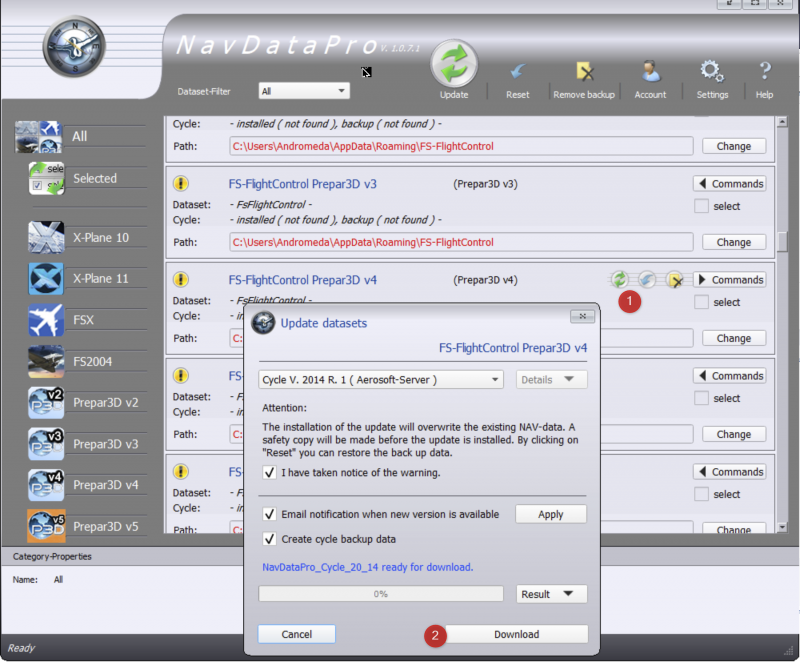Click the dataset list scrollbar thumb

click(782, 242)
